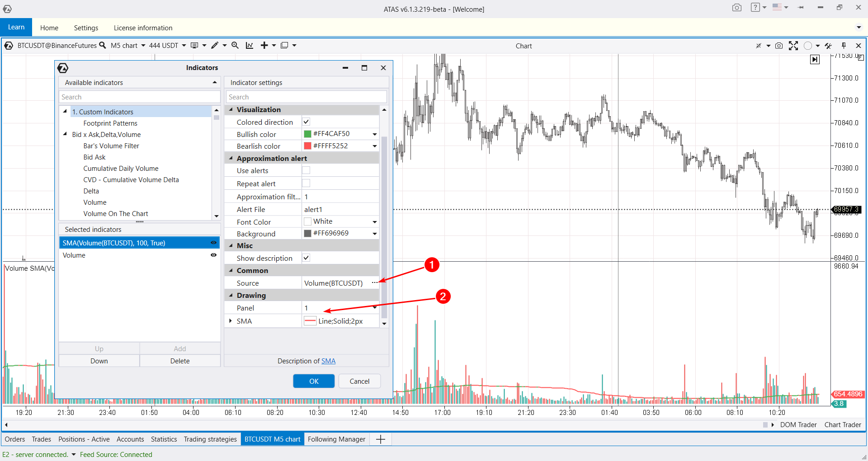Hide the Volume indicator via eye icon

tap(213, 255)
